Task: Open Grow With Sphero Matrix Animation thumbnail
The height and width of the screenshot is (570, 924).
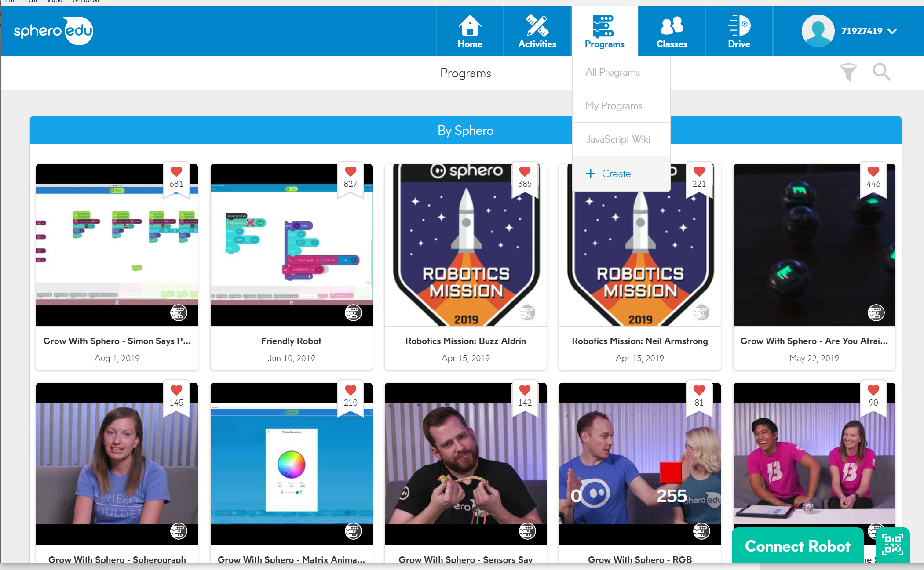Action: pyautogui.click(x=291, y=464)
